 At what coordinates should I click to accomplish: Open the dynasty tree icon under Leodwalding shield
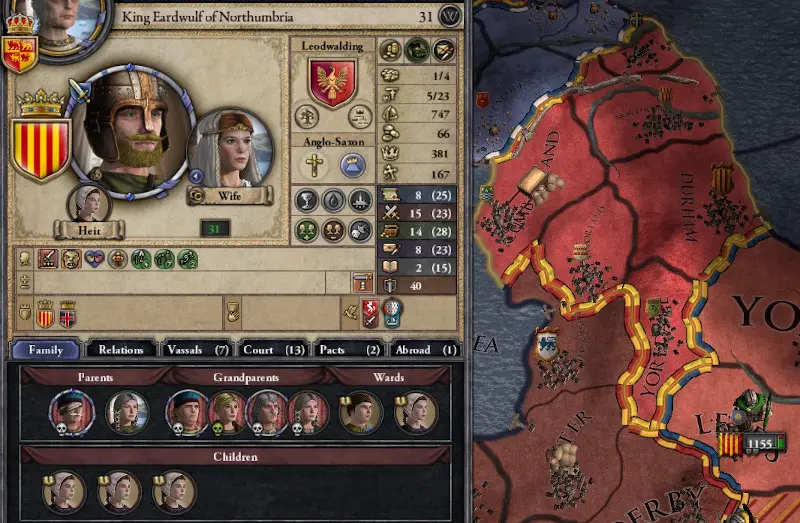[x=307, y=116]
